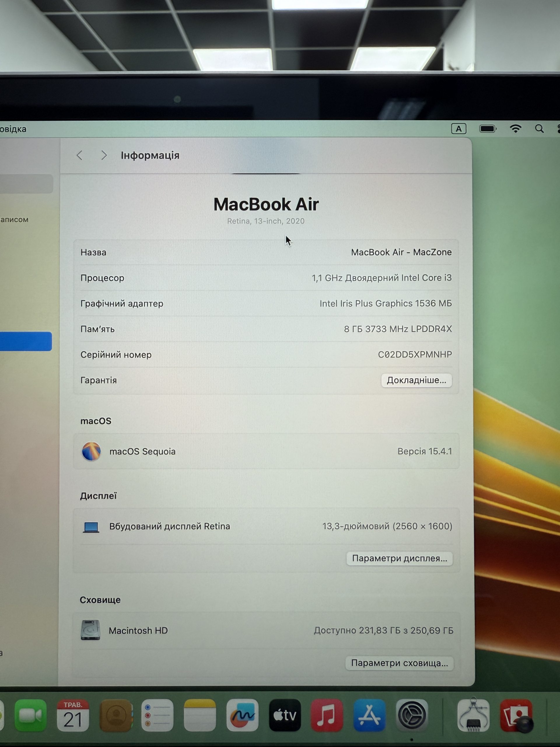Click memory value 8 ГБ 3733 MHz LPDDR4X
The image size is (560, 747).
398,329
